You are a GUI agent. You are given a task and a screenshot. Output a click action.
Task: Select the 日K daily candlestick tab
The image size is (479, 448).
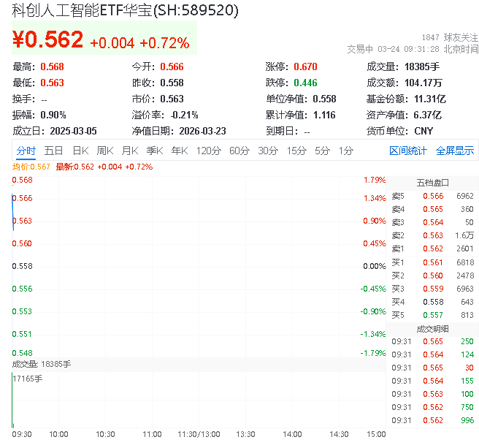tap(80, 151)
